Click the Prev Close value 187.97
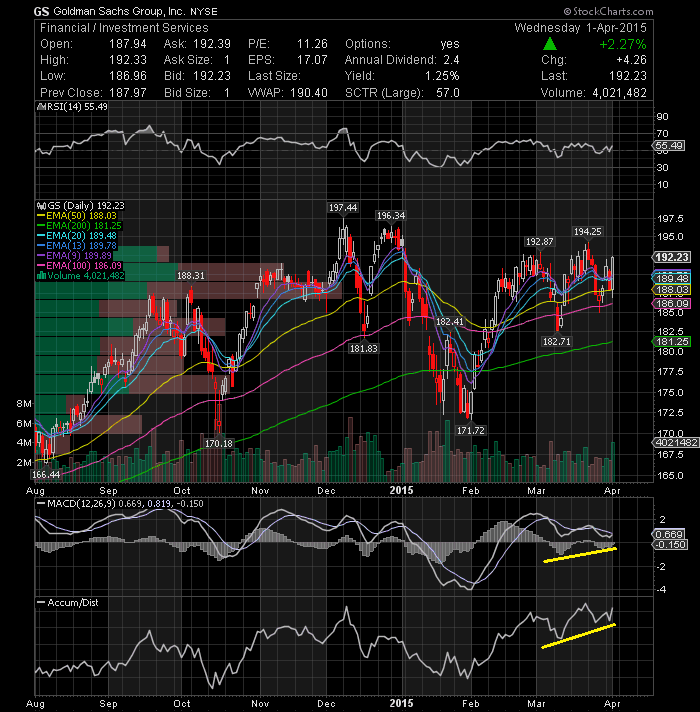 (x=128, y=93)
